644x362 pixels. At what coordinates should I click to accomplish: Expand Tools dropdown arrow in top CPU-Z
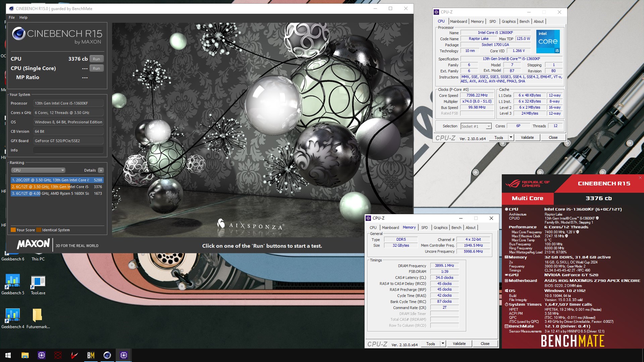[x=511, y=138]
